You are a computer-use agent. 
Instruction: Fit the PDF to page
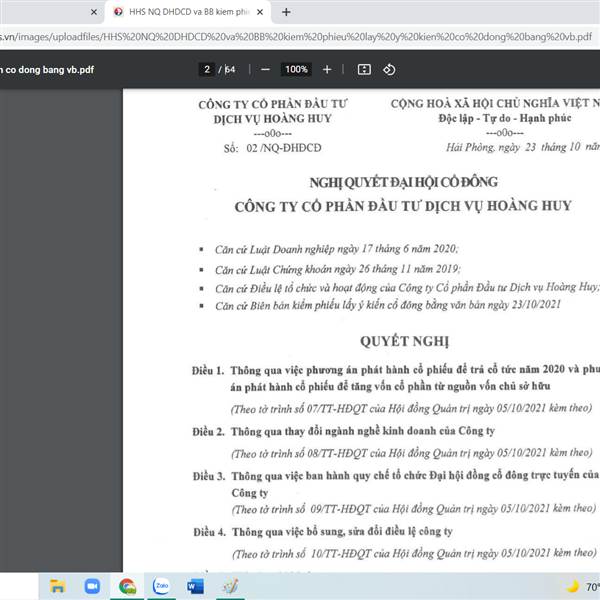click(364, 70)
